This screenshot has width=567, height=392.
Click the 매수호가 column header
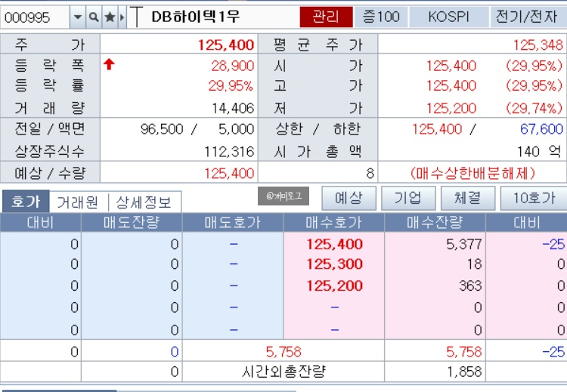(x=333, y=223)
